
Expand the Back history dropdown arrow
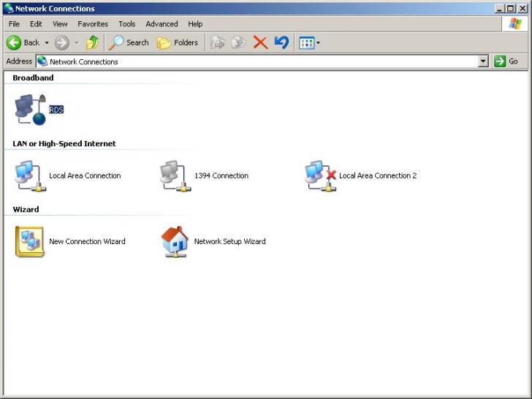[x=47, y=43]
